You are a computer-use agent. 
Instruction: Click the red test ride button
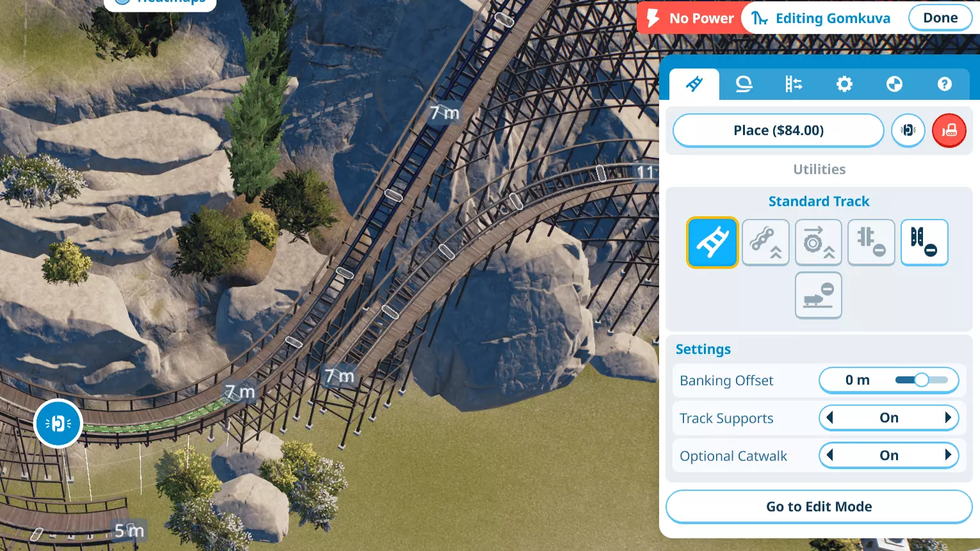click(949, 131)
